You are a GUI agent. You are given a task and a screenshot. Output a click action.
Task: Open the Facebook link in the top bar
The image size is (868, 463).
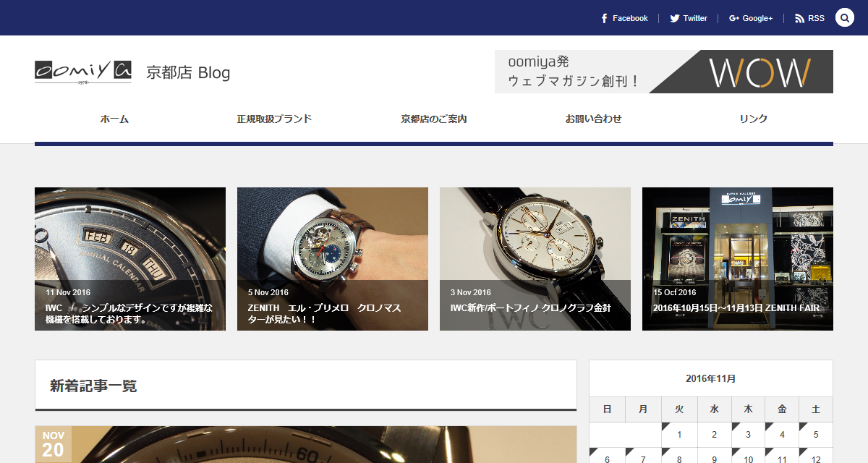(x=624, y=18)
